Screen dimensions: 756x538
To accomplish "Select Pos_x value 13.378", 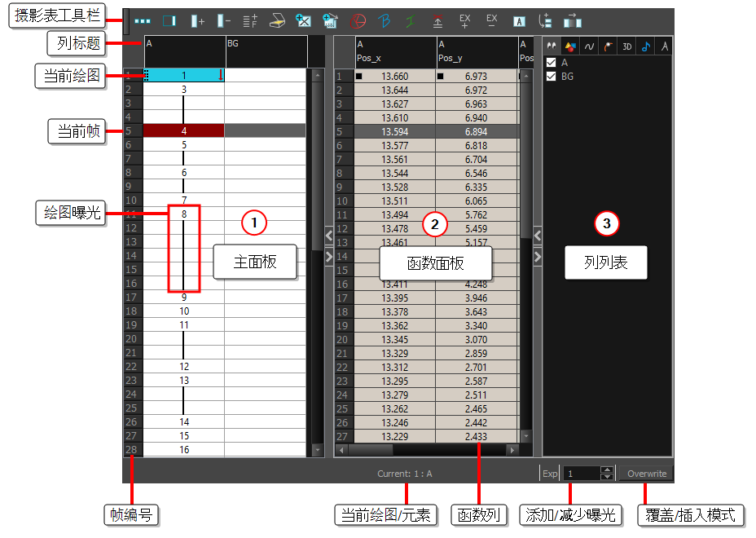I will coord(394,312).
